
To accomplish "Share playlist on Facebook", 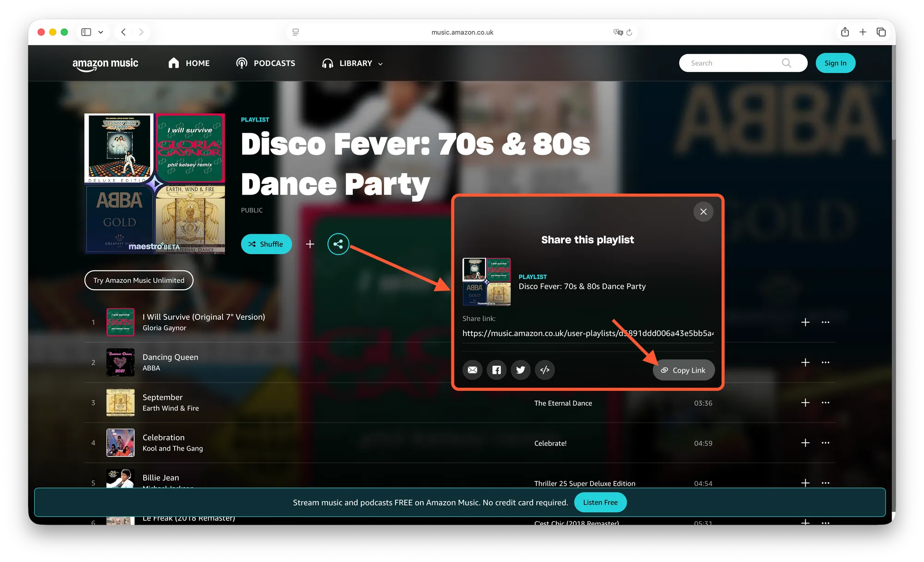I will [x=497, y=370].
